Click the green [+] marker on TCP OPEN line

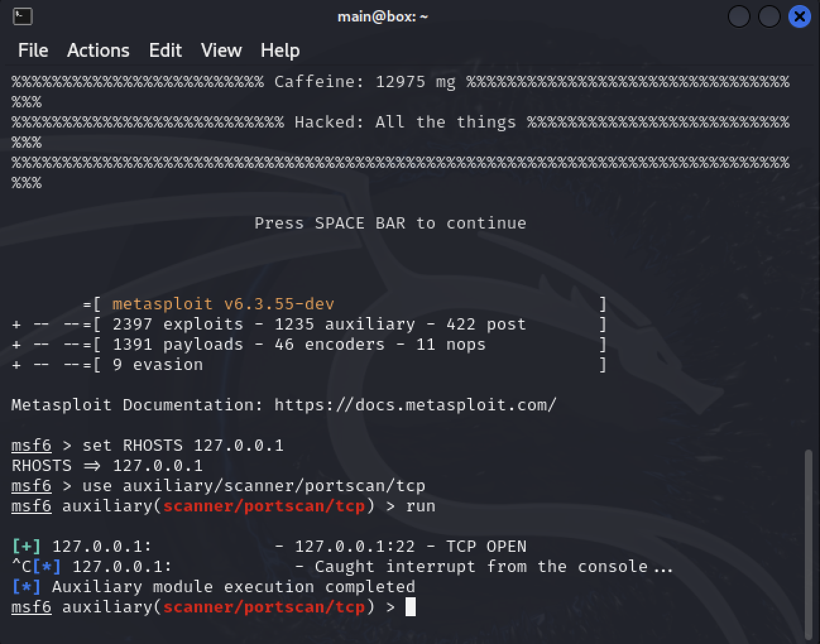coord(27,546)
